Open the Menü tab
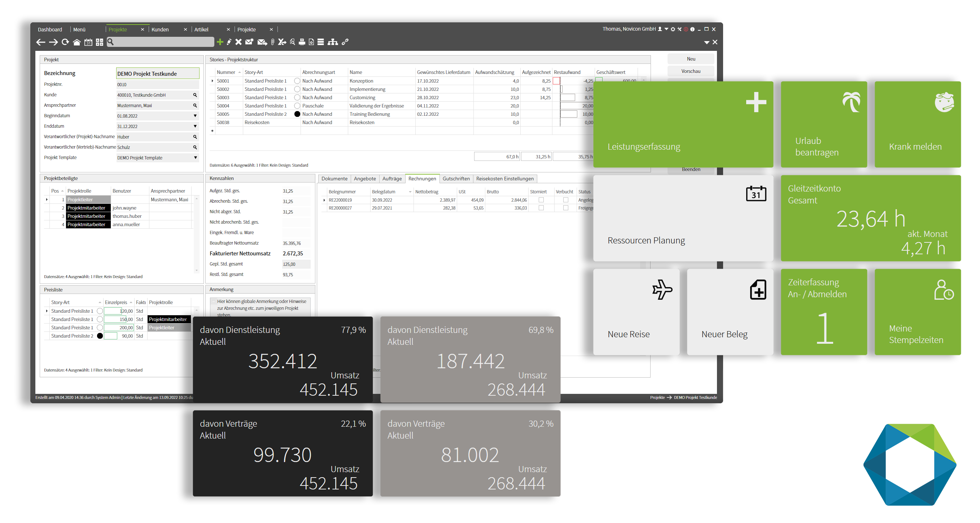This screenshot has width=980, height=523. tap(79, 29)
